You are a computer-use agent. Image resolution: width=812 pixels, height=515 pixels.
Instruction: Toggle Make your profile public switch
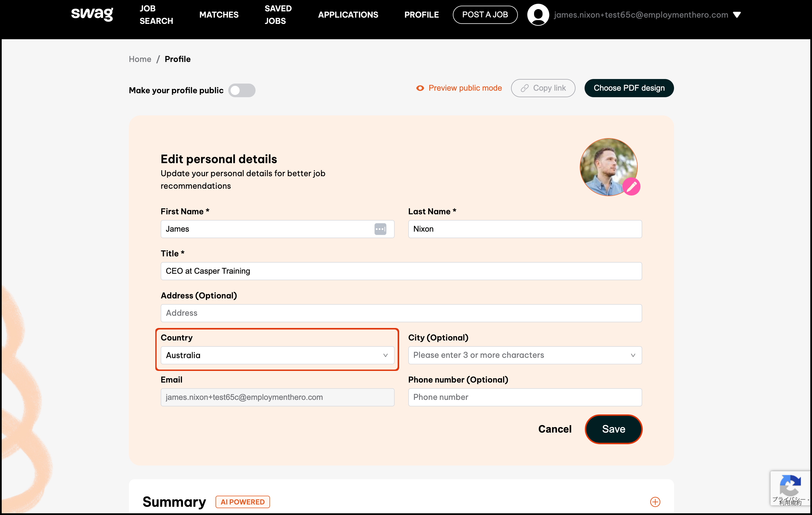[x=242, y=90]
